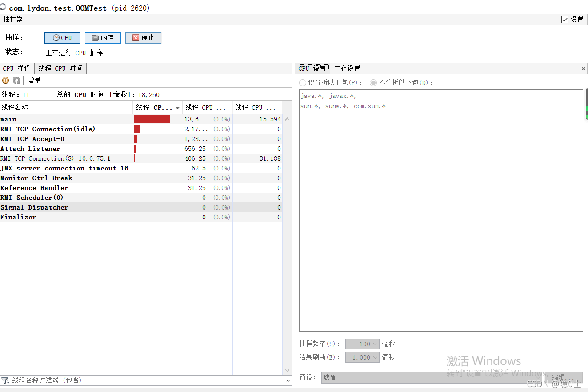Click the refresh icon beside pause
This screenshot has width=588, height=392.
(x=16, y=81)
